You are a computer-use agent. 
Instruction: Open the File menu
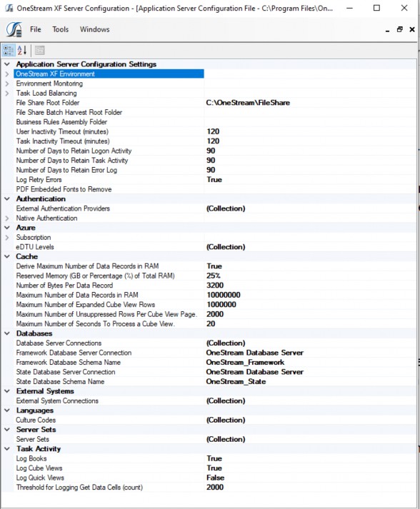pos(36,29)
